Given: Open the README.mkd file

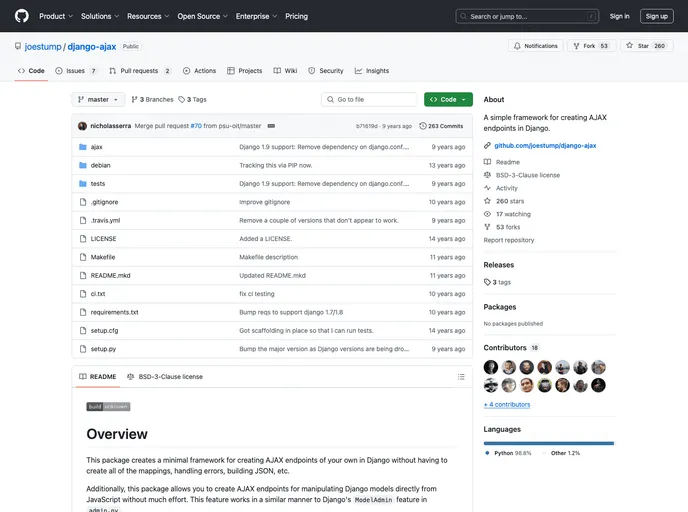Looking at the screenshot, I should (x=111, y=276).
